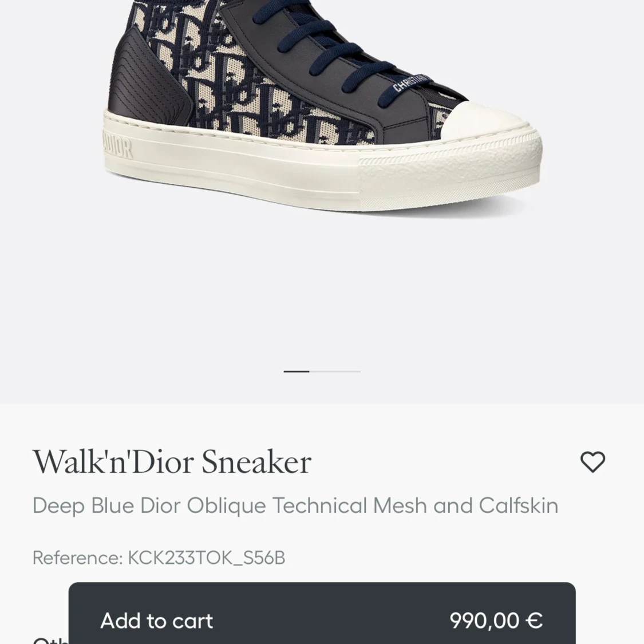
Task: Add the sneaker to wishlist with heart icon
Action: click(592, 462)
